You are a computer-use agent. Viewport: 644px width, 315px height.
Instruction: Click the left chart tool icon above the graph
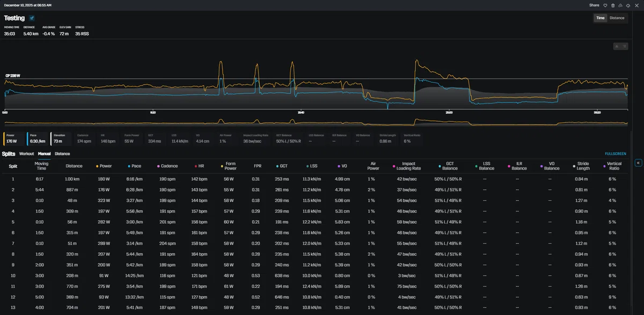coord(617,46)
